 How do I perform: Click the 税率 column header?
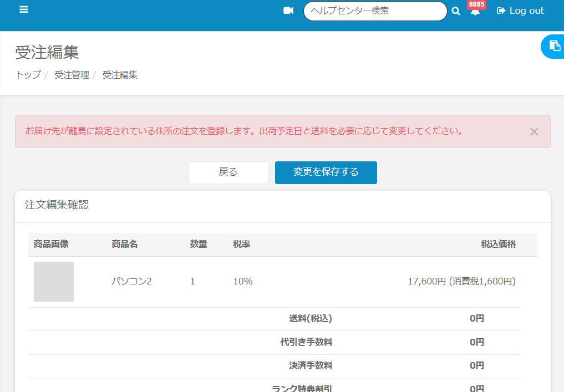tap(241, 245)
